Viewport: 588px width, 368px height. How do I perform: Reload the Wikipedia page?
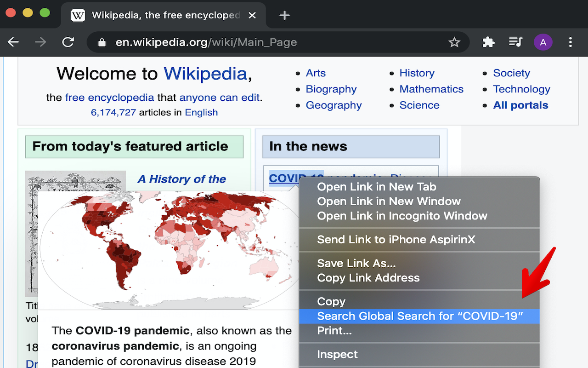[68, 42]
